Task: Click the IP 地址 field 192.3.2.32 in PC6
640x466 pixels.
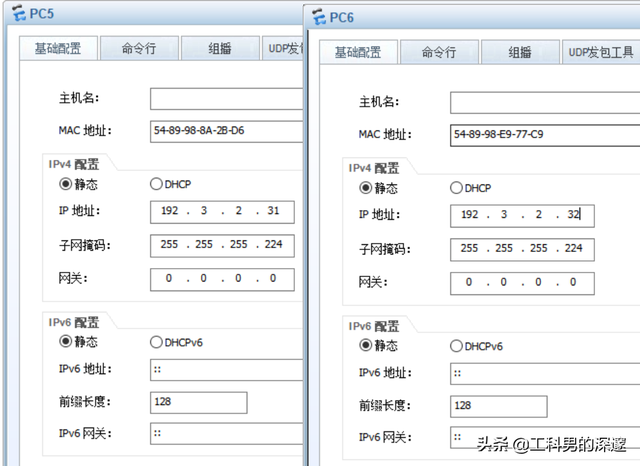Action: coord(522,216)
